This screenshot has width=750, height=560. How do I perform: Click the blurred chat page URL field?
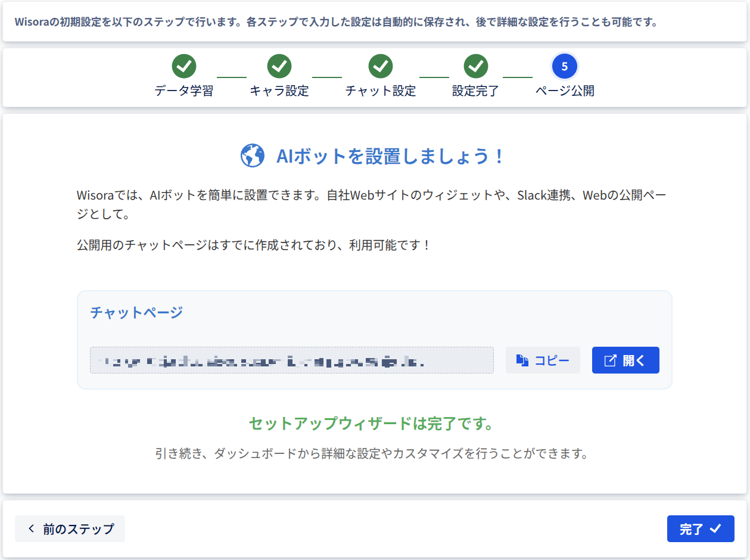292,360
